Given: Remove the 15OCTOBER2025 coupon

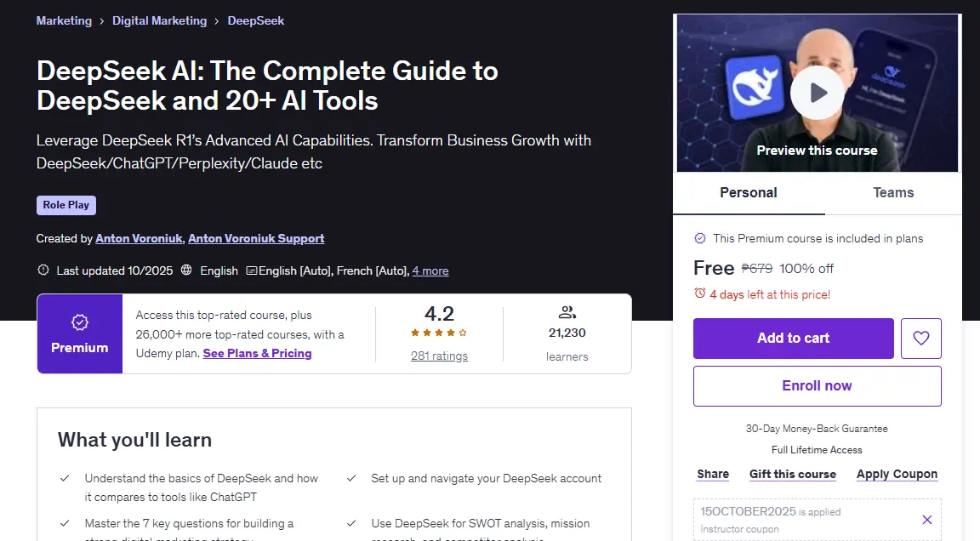Looking at the screenshot, I should pyautogui.click(x=927, y=520).
